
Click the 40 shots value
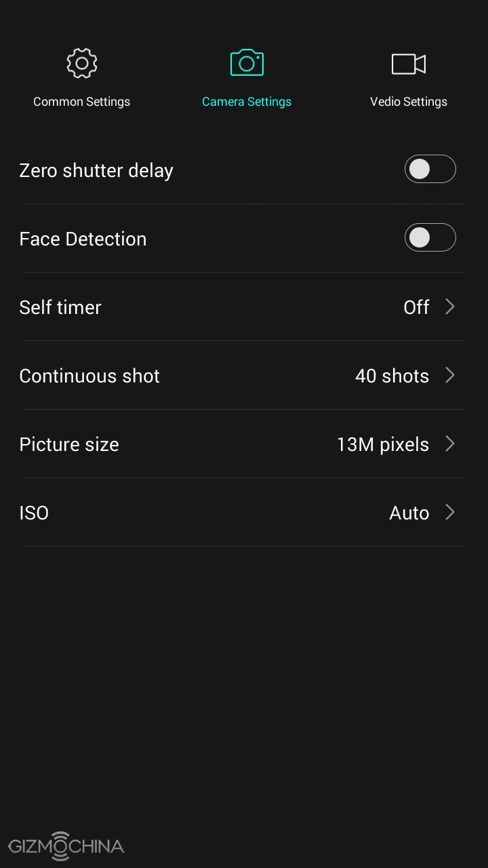[x=392, y=376]
